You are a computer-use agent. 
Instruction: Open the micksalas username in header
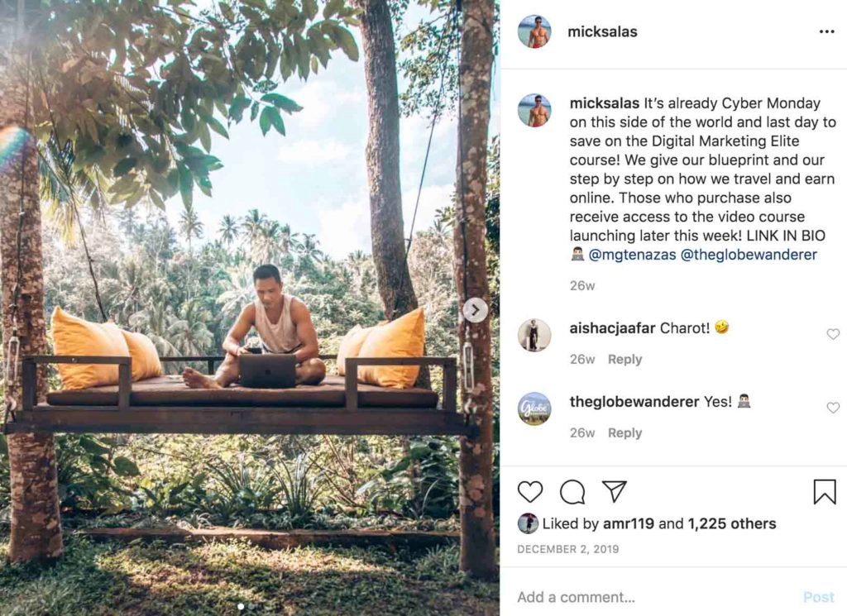tap(602, 32)
